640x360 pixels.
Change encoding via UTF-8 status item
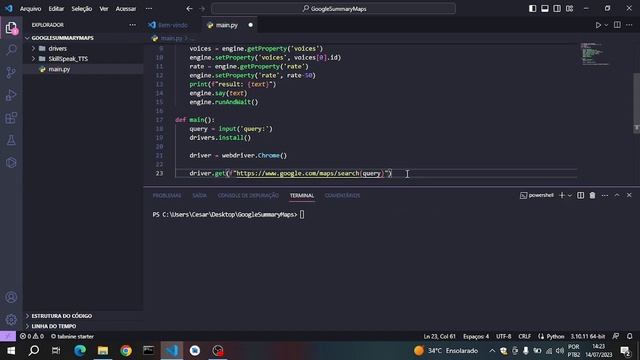pos(503,336)
